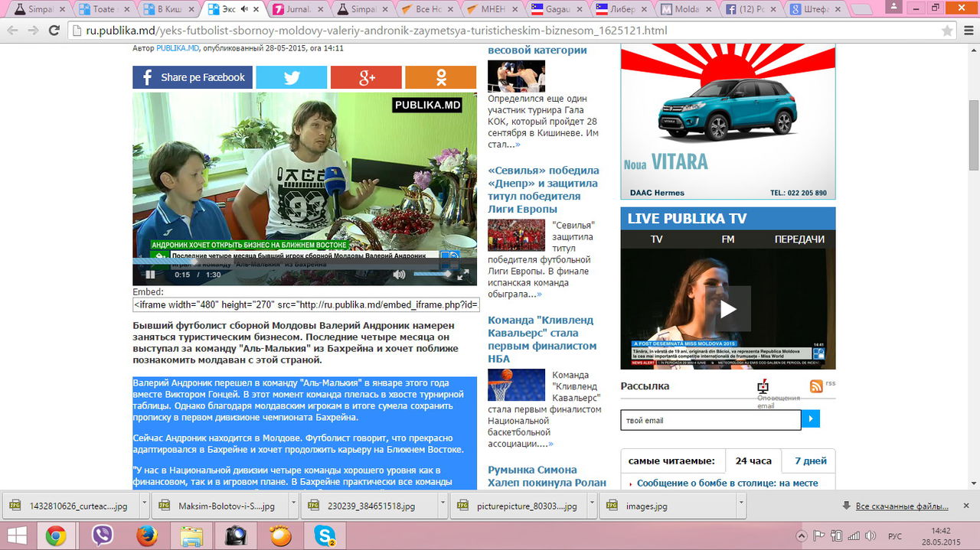Screen dimensions: 980x550
Task: Open Skype from the taskbar
Action: (x=325, y=535)
